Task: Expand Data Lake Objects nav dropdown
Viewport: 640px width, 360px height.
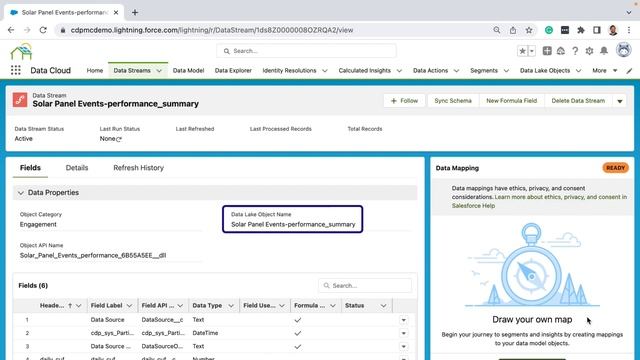Action: (x=578, y=71)
